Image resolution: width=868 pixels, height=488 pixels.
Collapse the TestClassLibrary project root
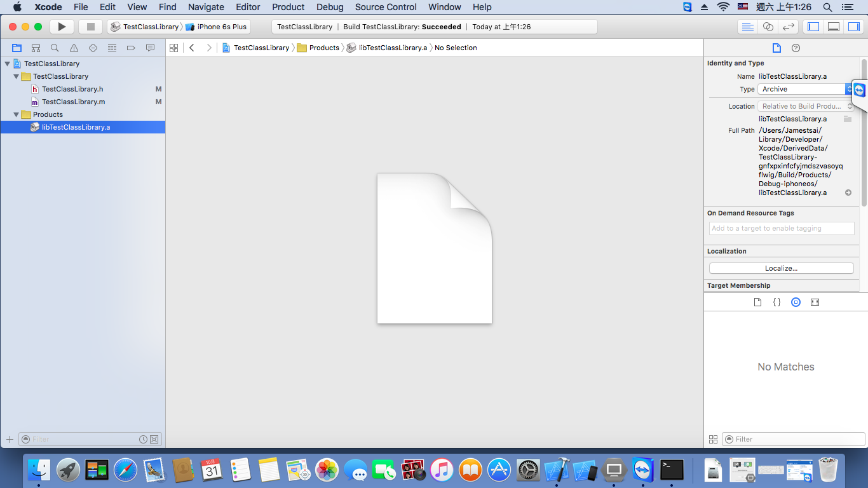click(x=7, y=64)
